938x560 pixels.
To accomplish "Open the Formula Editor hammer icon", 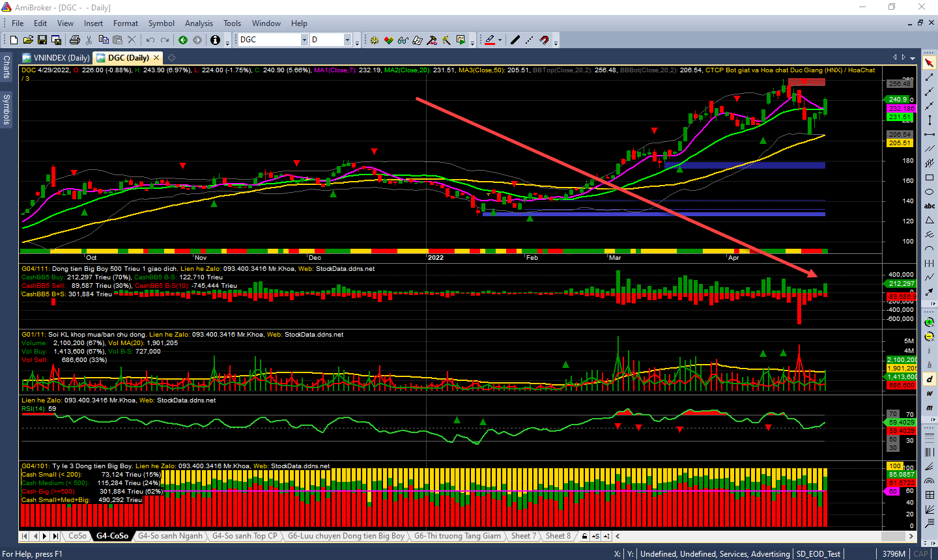I will point(432,40).
